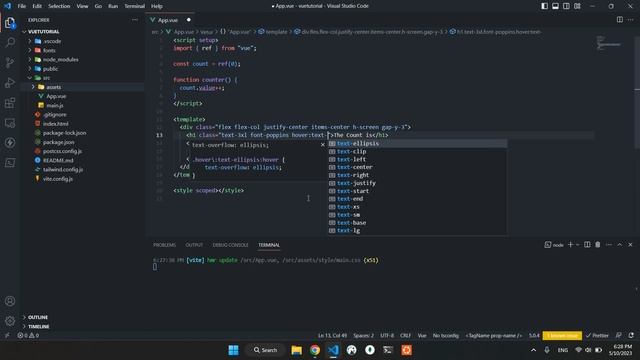Open editor more actions ellipsis
Image resolution: width=640 pixels, height=360 pixels.
[631, 20]
